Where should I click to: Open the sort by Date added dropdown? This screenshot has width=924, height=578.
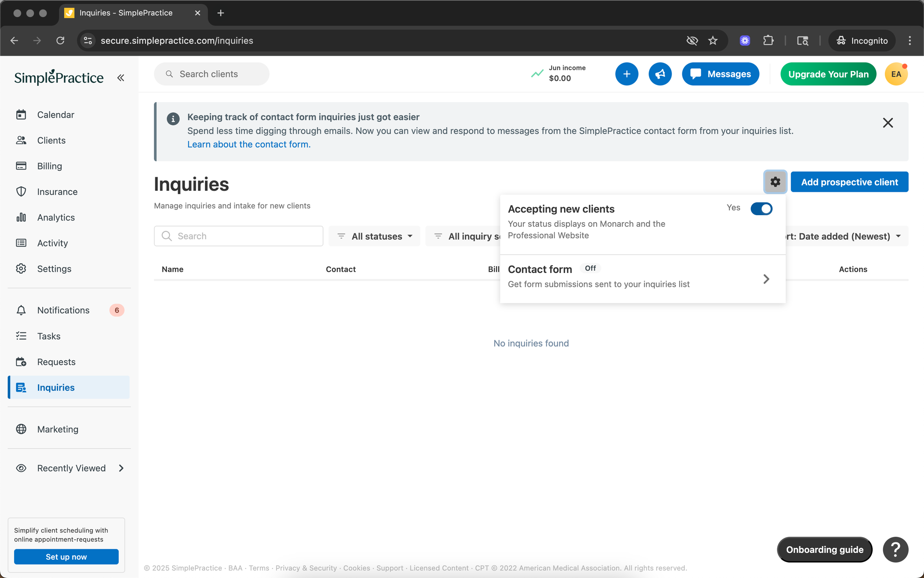[x=844, y=236]
